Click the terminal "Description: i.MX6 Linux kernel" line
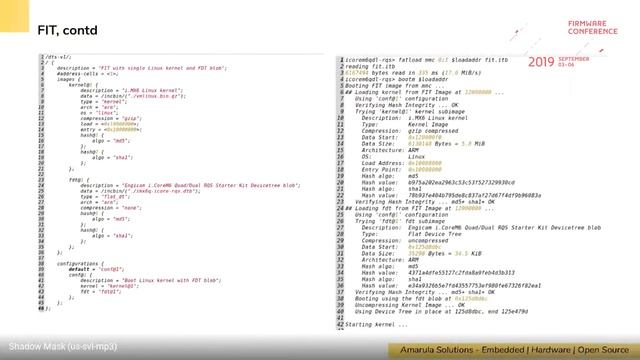Image resolution: width=640 pixels, height=360 pixels. (x=415, y=118)
